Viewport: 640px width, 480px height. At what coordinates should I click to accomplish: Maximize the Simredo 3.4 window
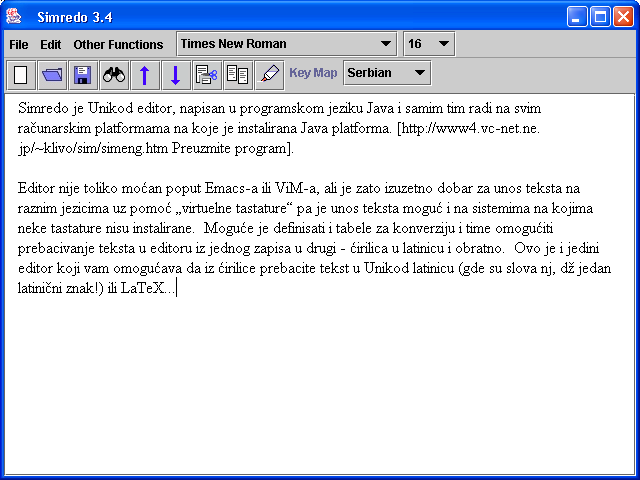point(600,16)
